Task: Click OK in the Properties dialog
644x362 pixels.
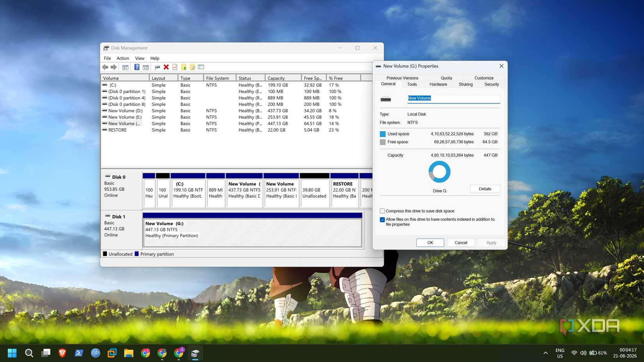Action: [430, 243]
